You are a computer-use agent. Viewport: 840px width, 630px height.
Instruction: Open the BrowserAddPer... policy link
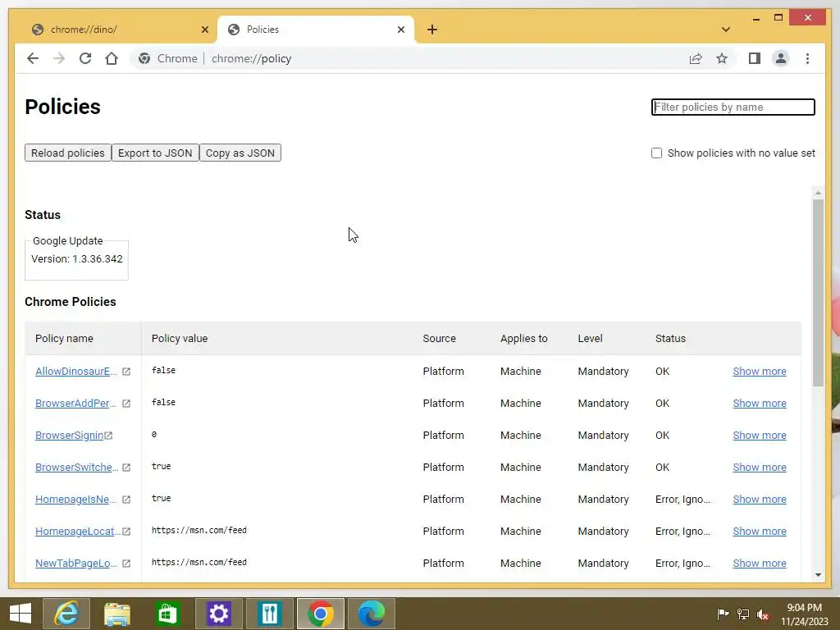point(75,404)
